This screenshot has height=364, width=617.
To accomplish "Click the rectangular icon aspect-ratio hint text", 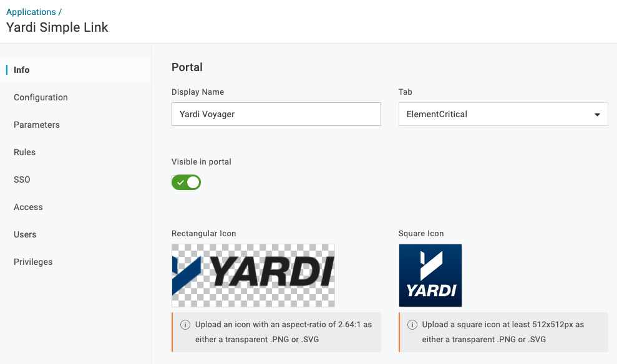I will tap(283, 332).
